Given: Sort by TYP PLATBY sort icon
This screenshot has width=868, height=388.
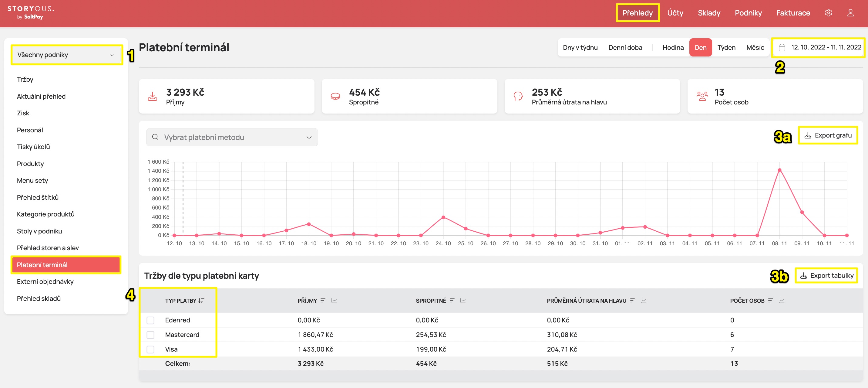Looking at the screenshot, I should point(201,301).
